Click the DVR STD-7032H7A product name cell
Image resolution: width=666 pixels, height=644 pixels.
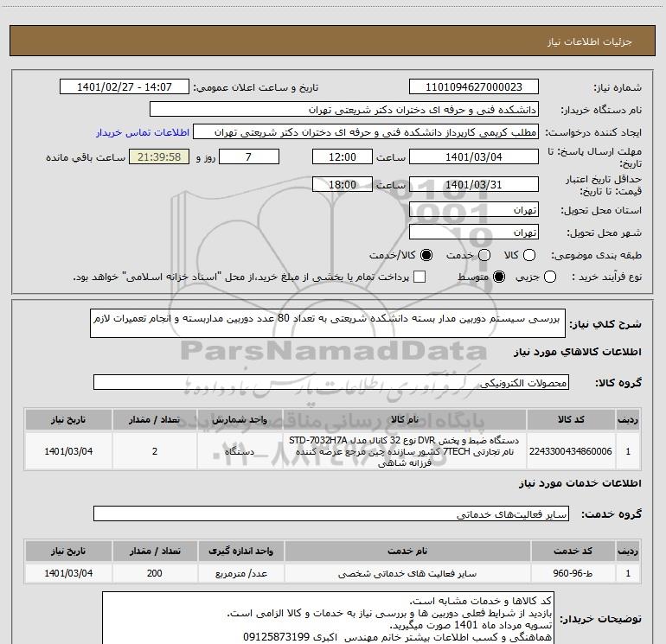click(405, 451)
